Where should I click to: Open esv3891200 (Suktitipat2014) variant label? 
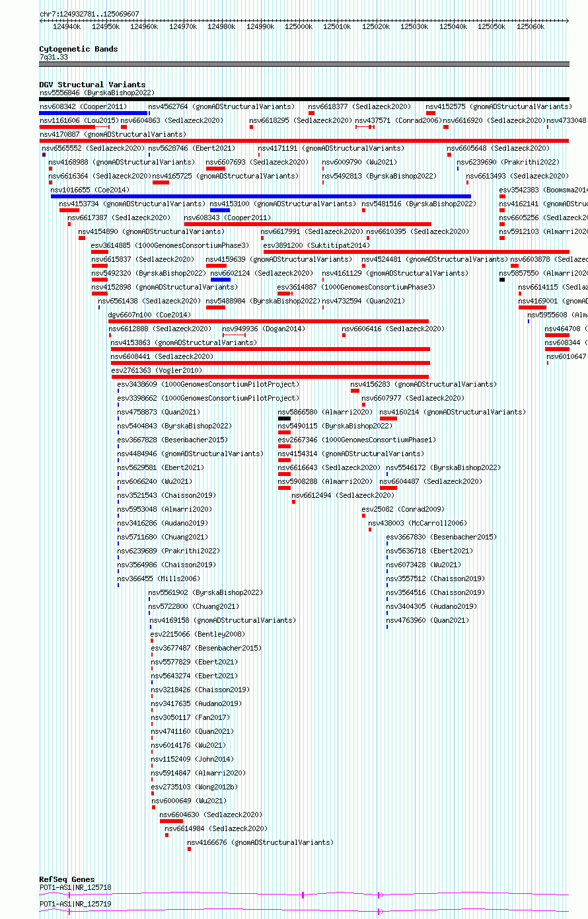(316, 246)
